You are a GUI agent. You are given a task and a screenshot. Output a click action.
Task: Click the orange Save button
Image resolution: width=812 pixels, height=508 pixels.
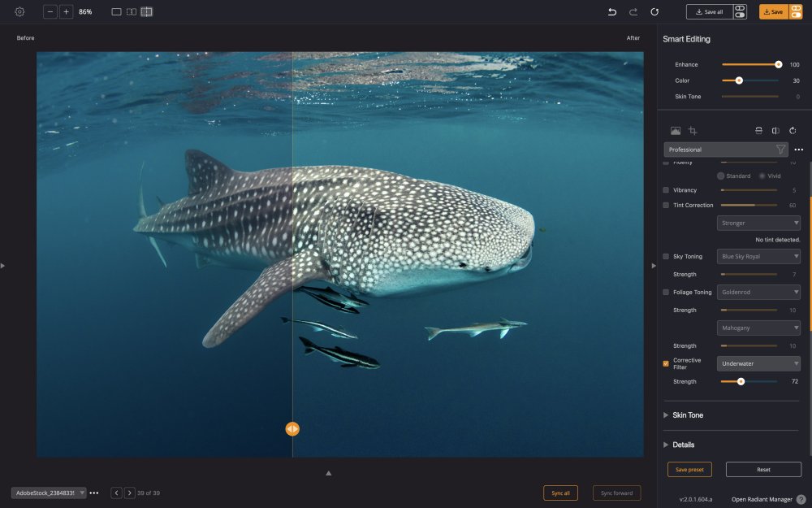point(774,11)
